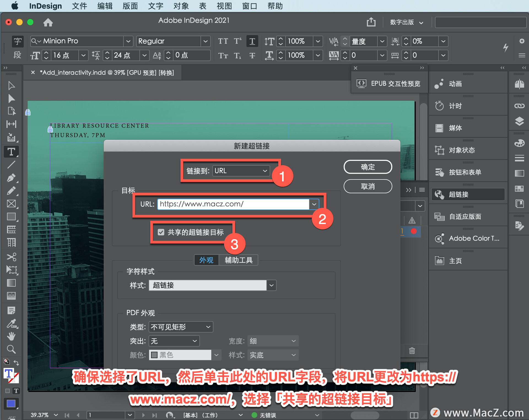Screen dimensions: 529x420
Task: Open the Animation panel
Action: (468, 84)
